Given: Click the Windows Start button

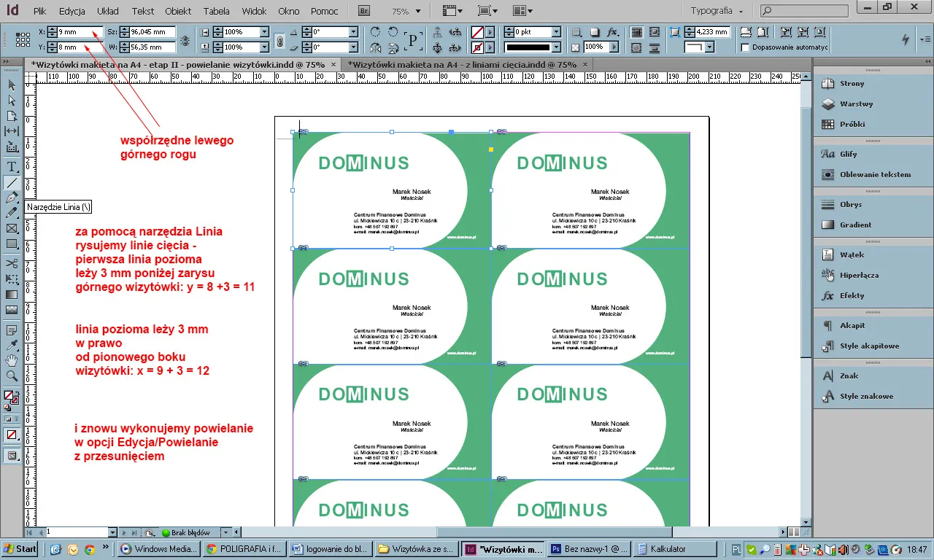Looking at the screenshot, I should click(20, 549).
